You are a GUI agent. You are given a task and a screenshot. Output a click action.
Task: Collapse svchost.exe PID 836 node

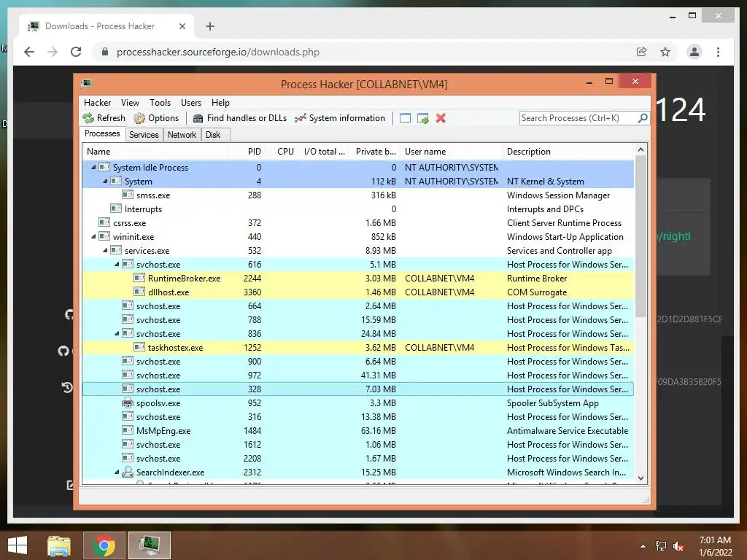click(117, 334)
